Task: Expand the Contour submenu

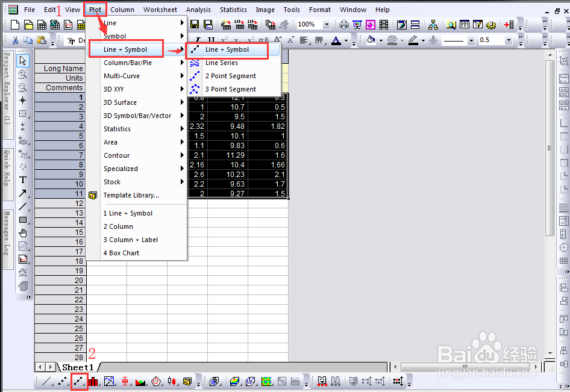Action: click(137, 155)
